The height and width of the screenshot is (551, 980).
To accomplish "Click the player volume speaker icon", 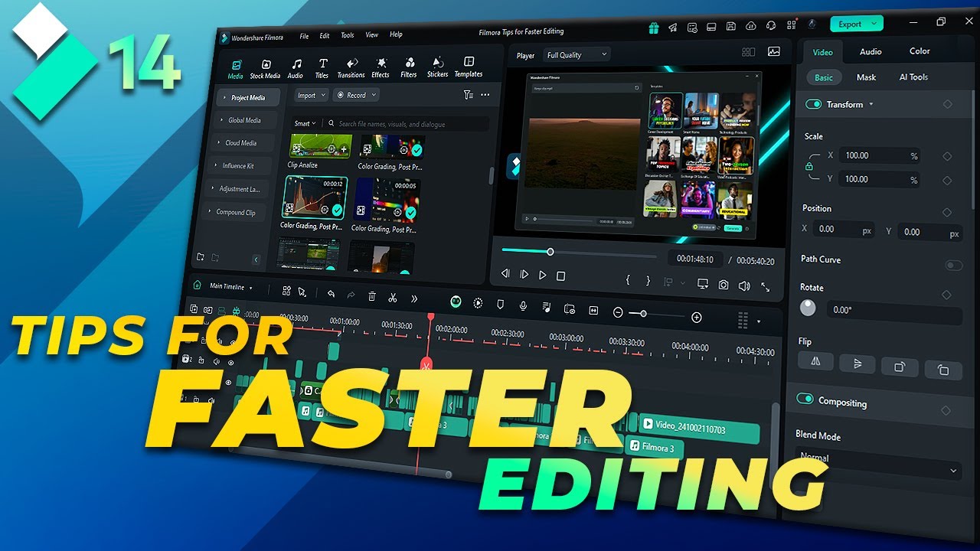I will pyautogui.click(x=743, y=285).
